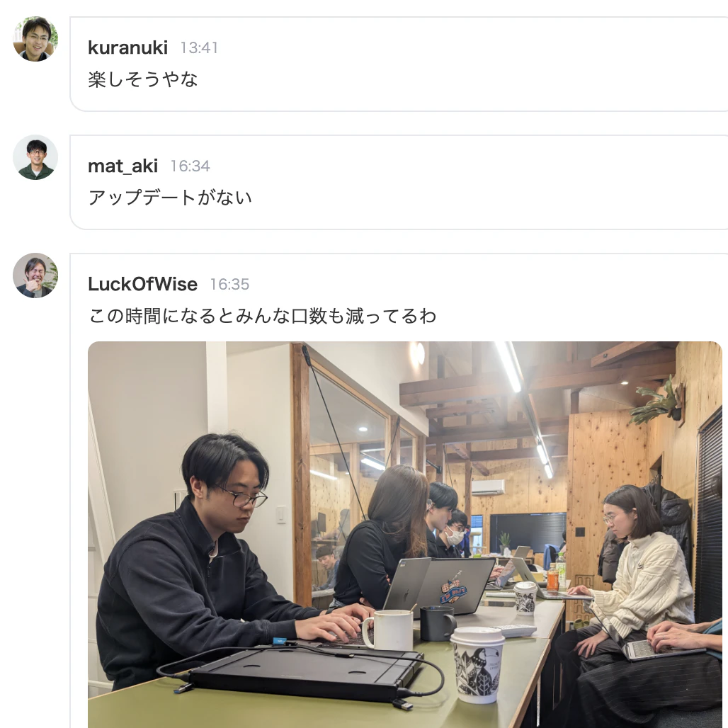Click the white mug in photo

388,630
